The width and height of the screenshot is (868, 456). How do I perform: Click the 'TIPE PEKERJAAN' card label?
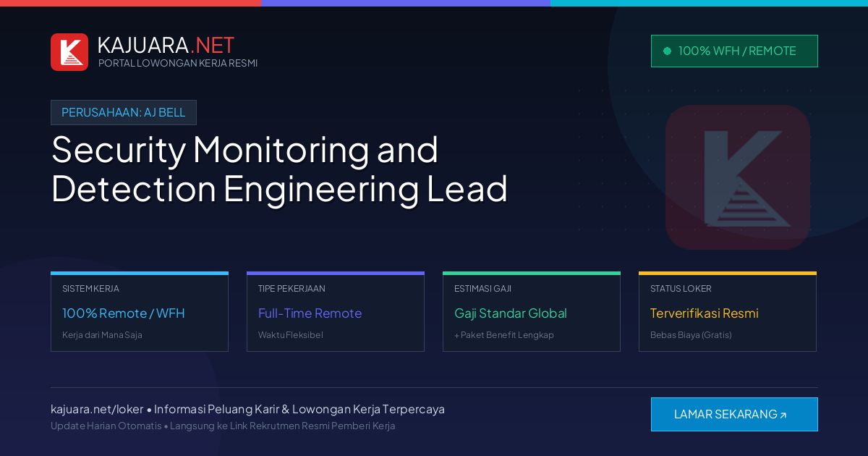pos(292,289)
